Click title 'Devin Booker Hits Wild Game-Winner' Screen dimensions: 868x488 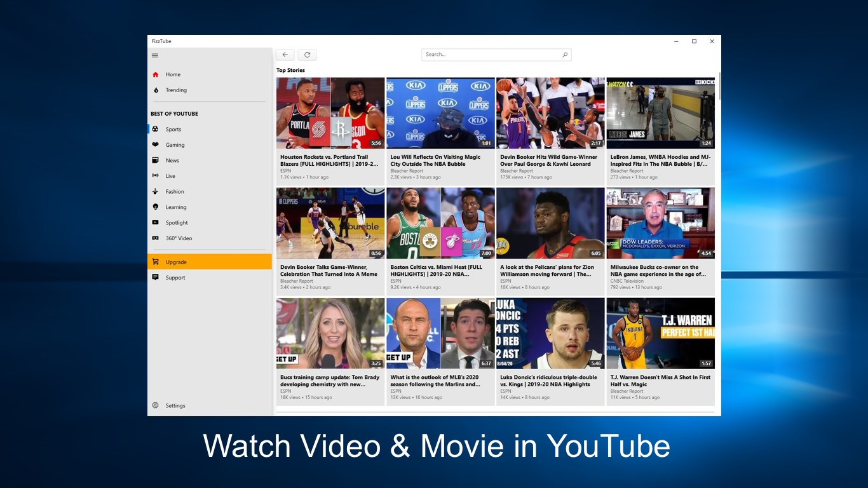549,160
